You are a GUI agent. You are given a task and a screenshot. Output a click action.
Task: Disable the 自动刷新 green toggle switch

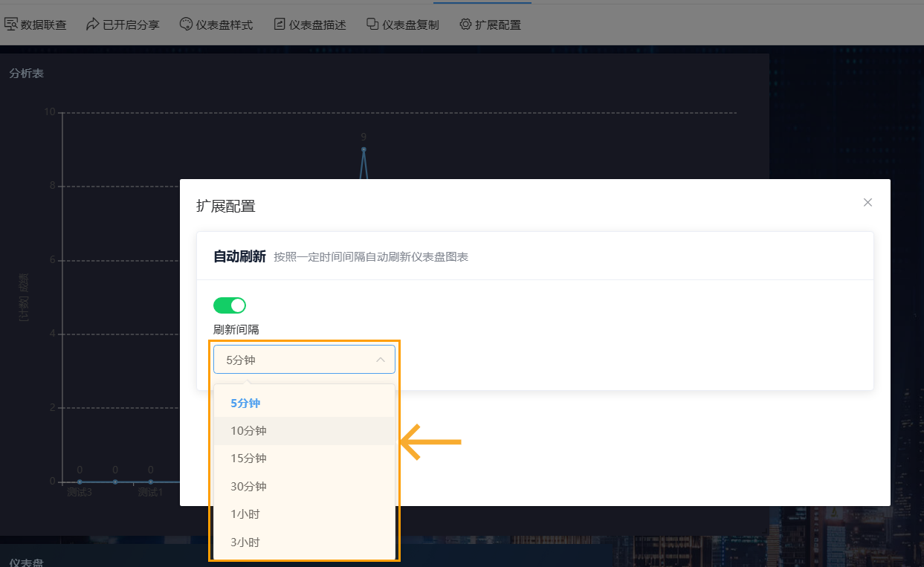230,305
